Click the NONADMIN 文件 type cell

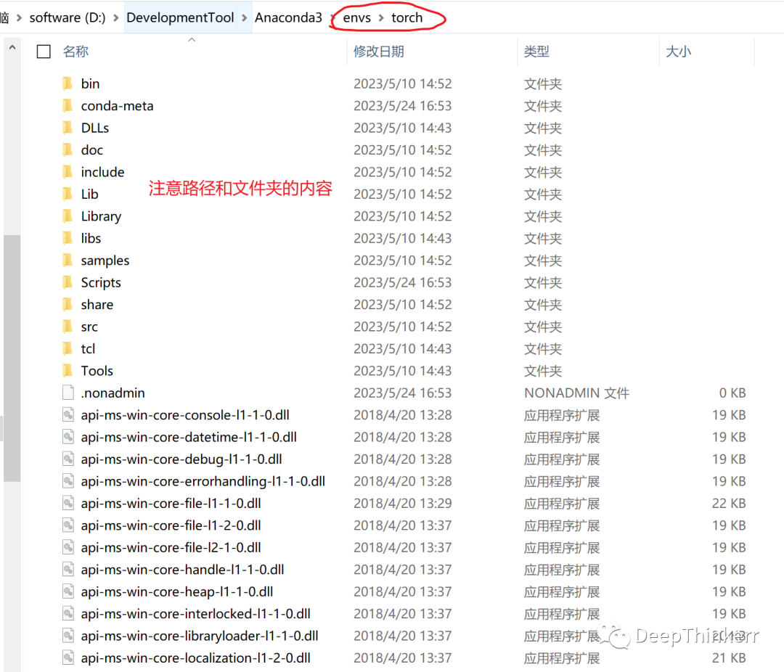(576, 393)
